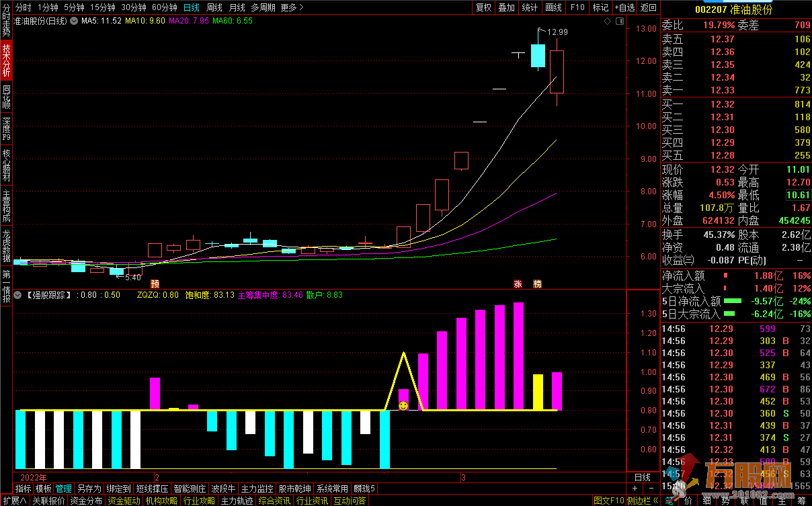Click the 涨 marker below candlesticks
812x506 pixels.
tap(518, 284)
